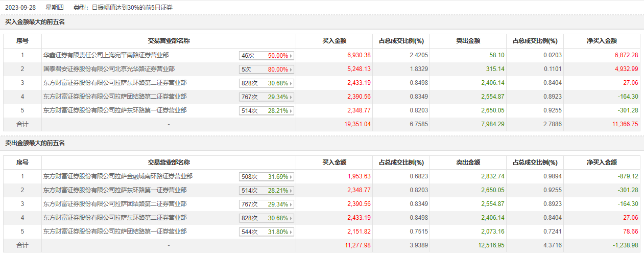Click the 卖出金额最大的前五名 section heading
This screenshot has width=644, height=254.
point(35,143)
